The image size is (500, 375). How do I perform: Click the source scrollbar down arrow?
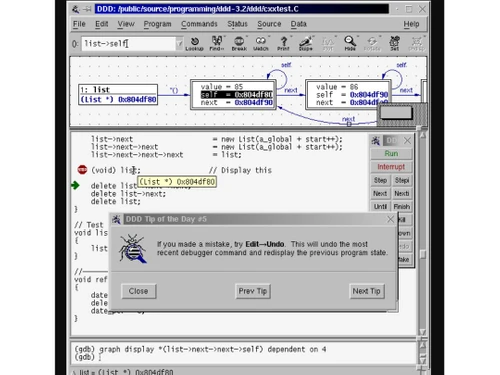click(x=422, y=332)
